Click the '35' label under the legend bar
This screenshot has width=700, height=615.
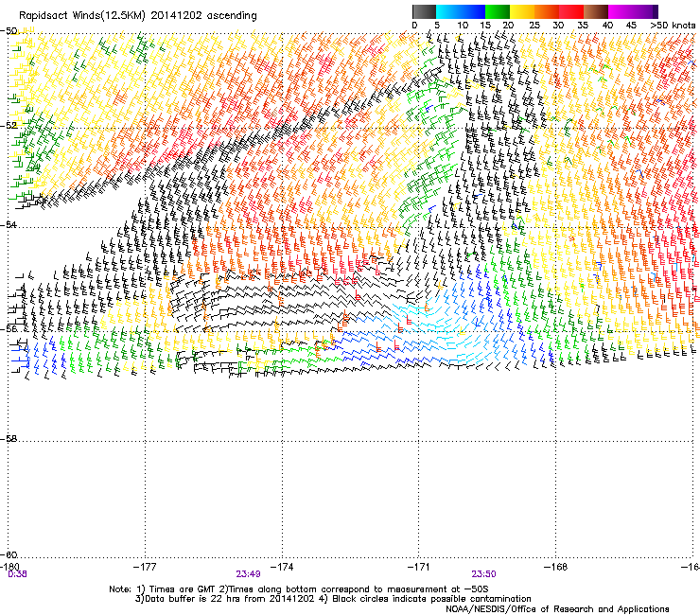[x=583, y=26]
